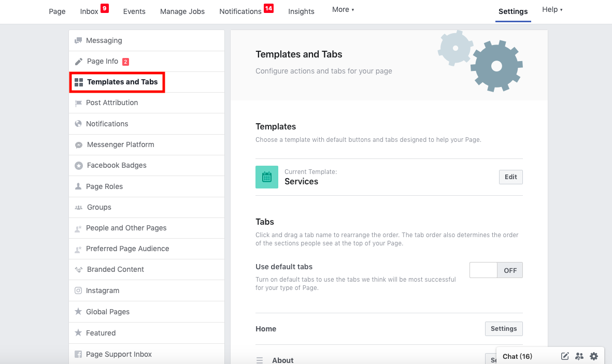Click the create group icon in chat bar
Viewport: 612px width, 364px height.
(579, 356)
